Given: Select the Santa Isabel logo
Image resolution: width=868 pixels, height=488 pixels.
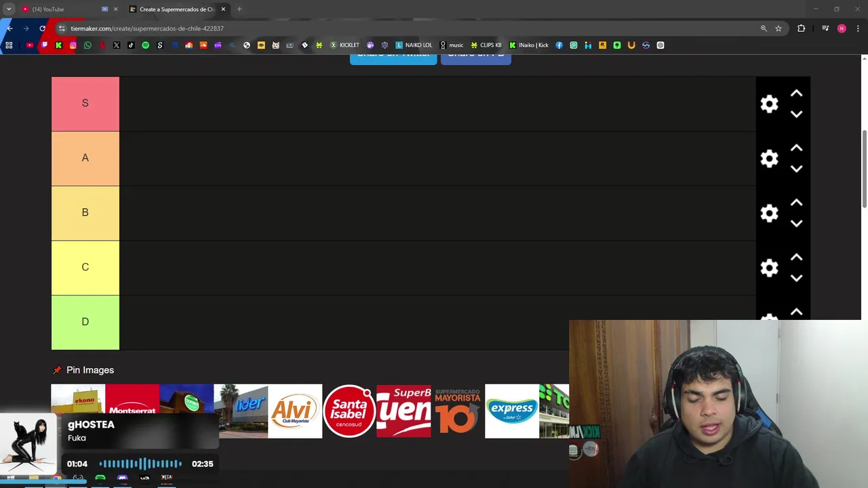Looking at the screenshot, I should pos(349,411).
